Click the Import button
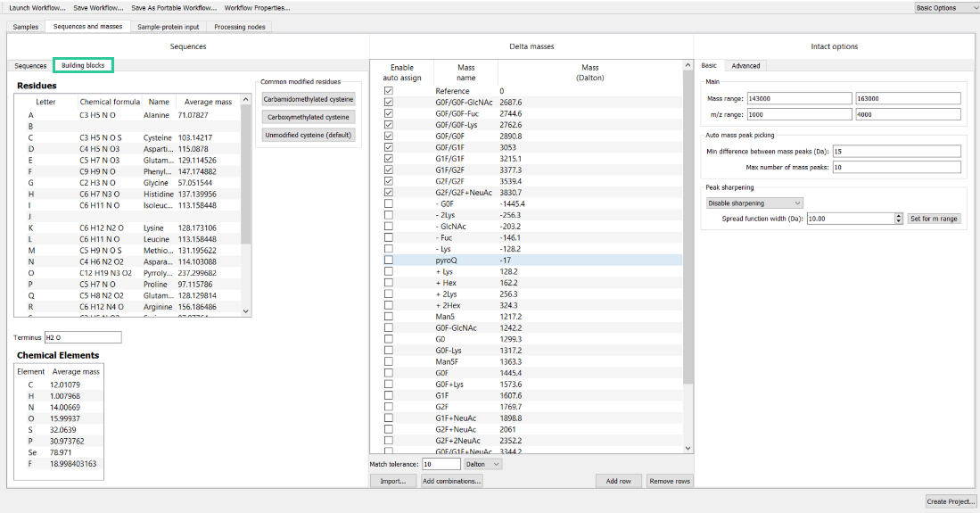Image resolution: width=980 pixels, height=513 pixels. (x=393, y=481)
